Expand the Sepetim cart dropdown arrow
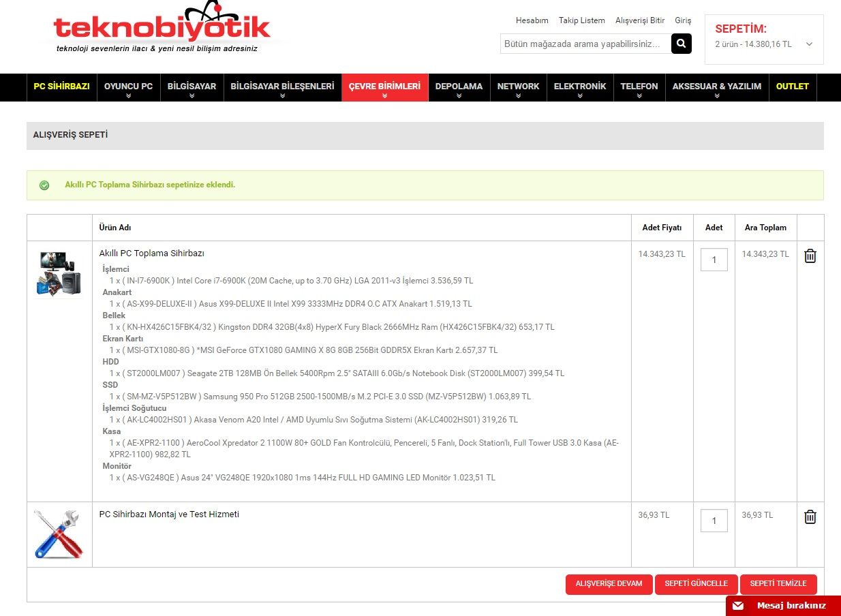Image resolution: width=841 pixels, height=616 pixels. (x=809, y=44)
